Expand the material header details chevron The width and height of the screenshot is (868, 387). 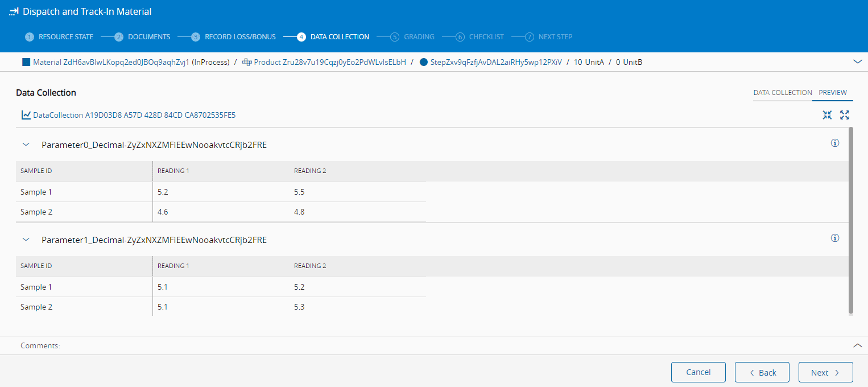tap(858, 62)
